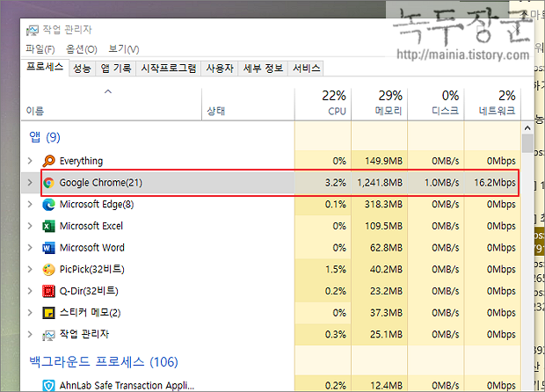The width and height of the screenshot is (545, 392).
Task: Sort processes by 디스크 column header
Action: [x=436, y=105]
